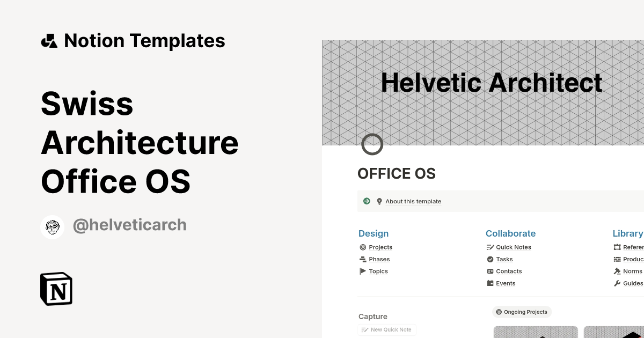Click the Contacts address-card icon

point(491,271)
